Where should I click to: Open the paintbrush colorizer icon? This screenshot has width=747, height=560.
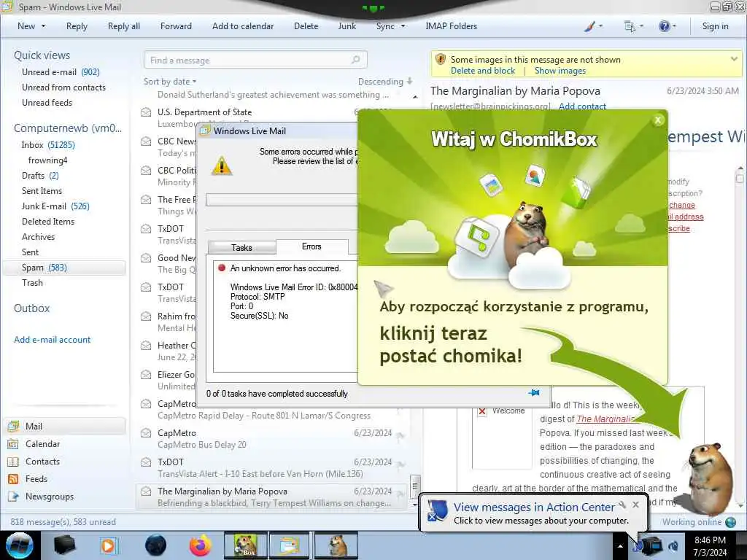click(589, 26)
